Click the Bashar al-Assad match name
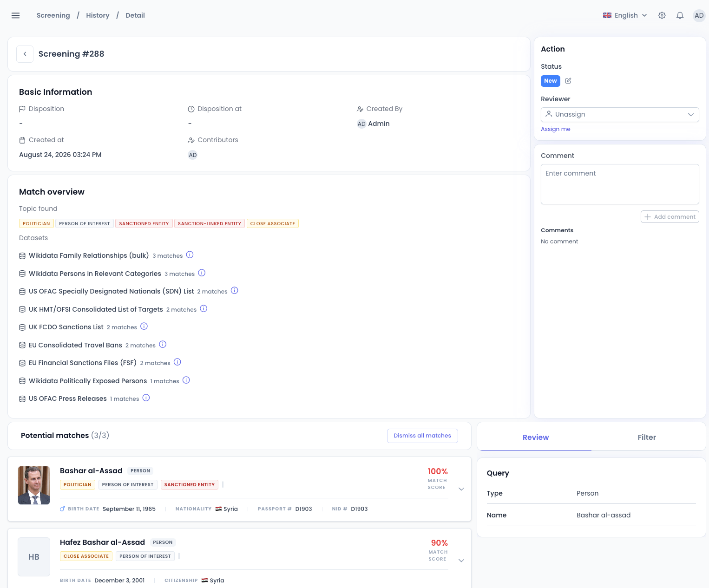709x588 pixels. coord(91,471)
